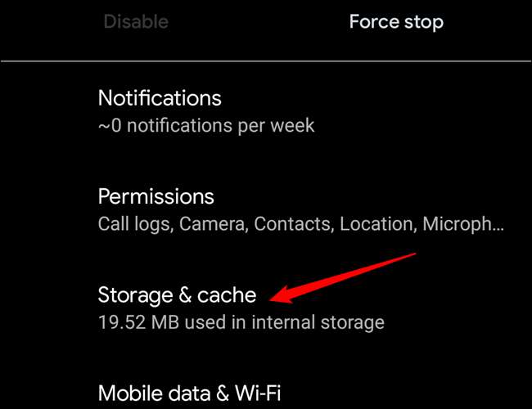
Task: Tap the Force stop button
Action: [x=396, y=22]
